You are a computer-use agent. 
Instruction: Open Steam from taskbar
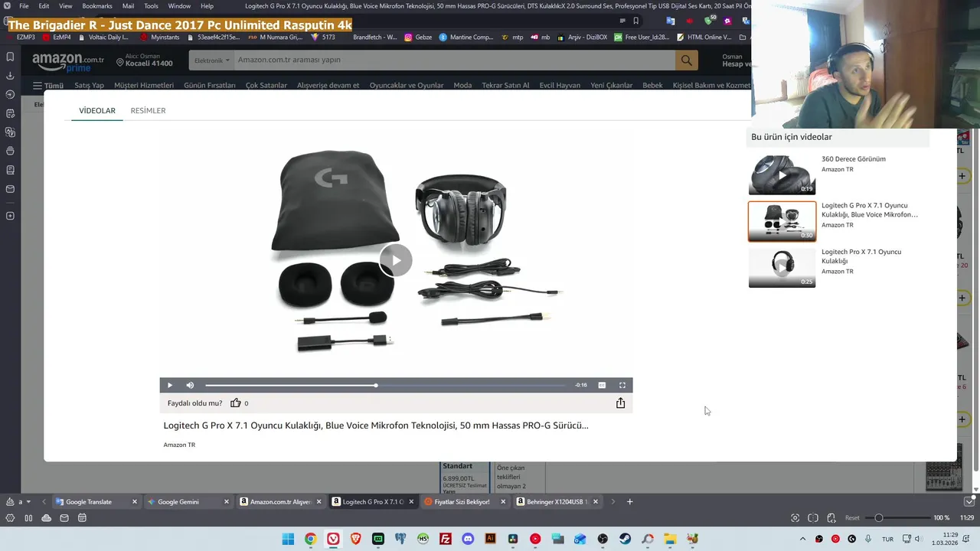tap(625, 539)
